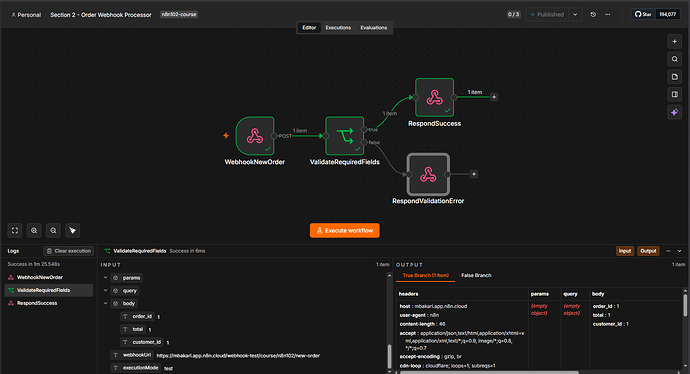Image resolution: width=690 pixels, height=374 pixels.
Task: Click the 0 / 3 counter badge
Action: [513, 15]
